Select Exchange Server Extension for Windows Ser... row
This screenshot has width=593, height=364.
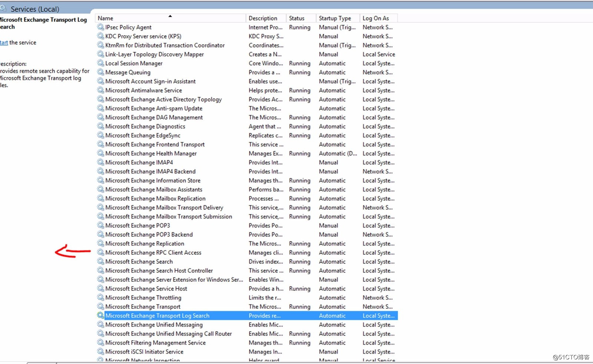pos(247,280)
